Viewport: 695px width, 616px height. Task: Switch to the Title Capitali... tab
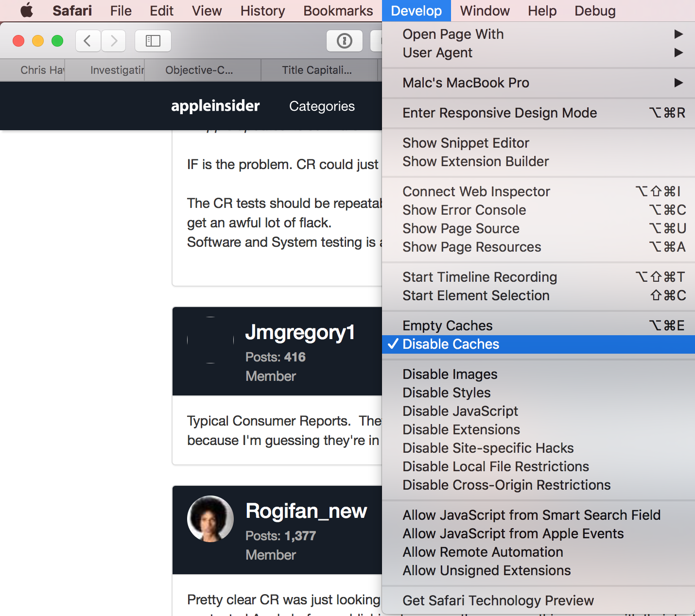click(x=317, y=70)
